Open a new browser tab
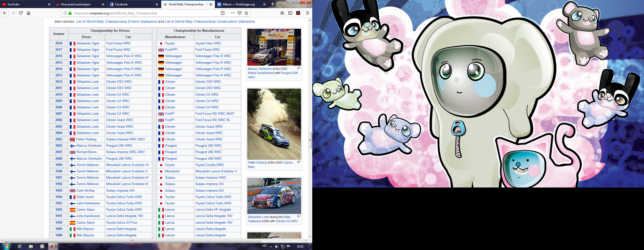 pos(272,4)
